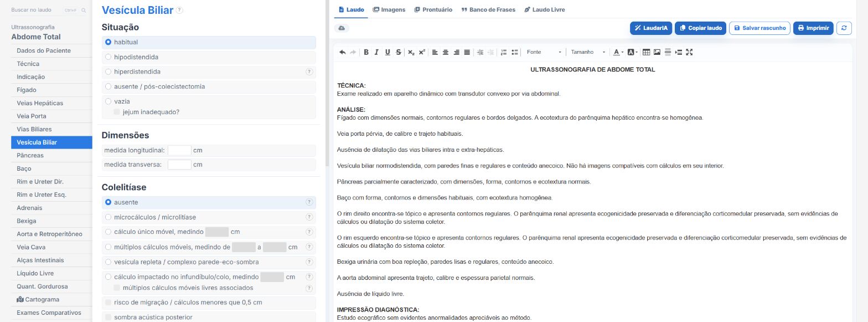Click the Imprimir button
Screen dimensions: 868x322
click(x=813, y=28)
